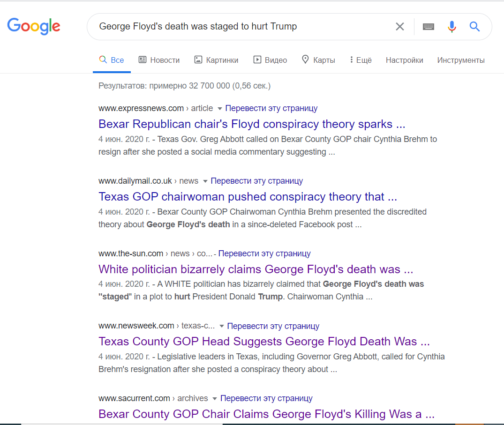
Task: Expand the dropdown arrow next to dailymail.co.uk
Action: [205, 181]
